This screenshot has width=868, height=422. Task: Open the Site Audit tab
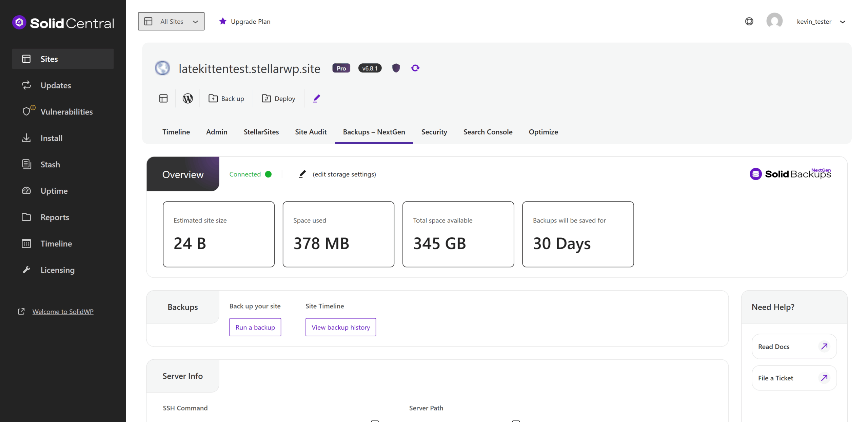pyautogui.click(x=311, y=132)
